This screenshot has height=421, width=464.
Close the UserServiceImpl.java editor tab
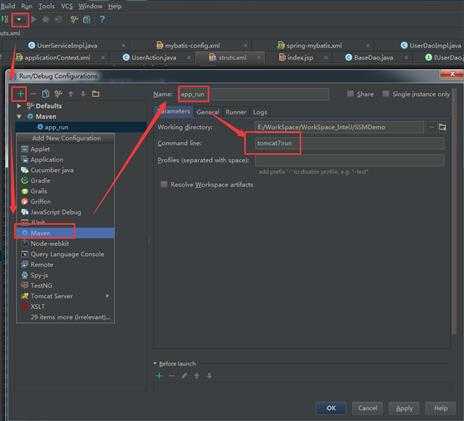point(123,45)
